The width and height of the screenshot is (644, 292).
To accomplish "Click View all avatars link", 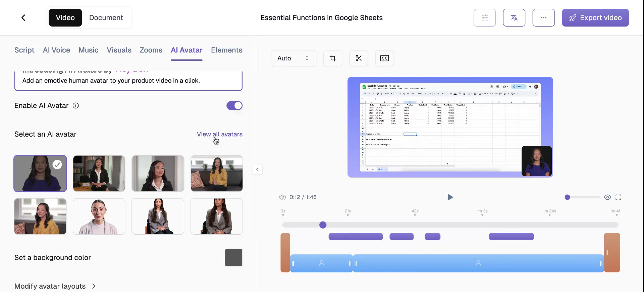I will click(x=220, y=134).
